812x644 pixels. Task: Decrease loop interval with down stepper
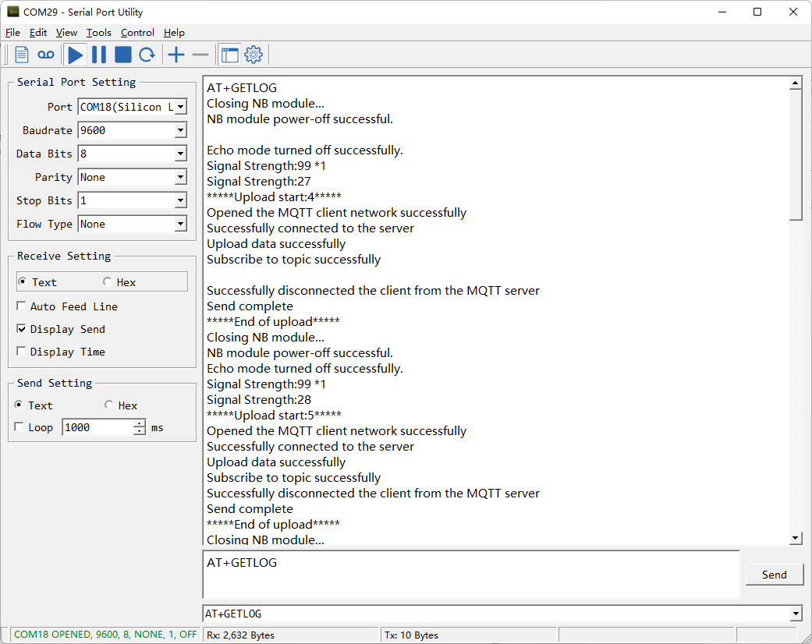tap(140, 431)
